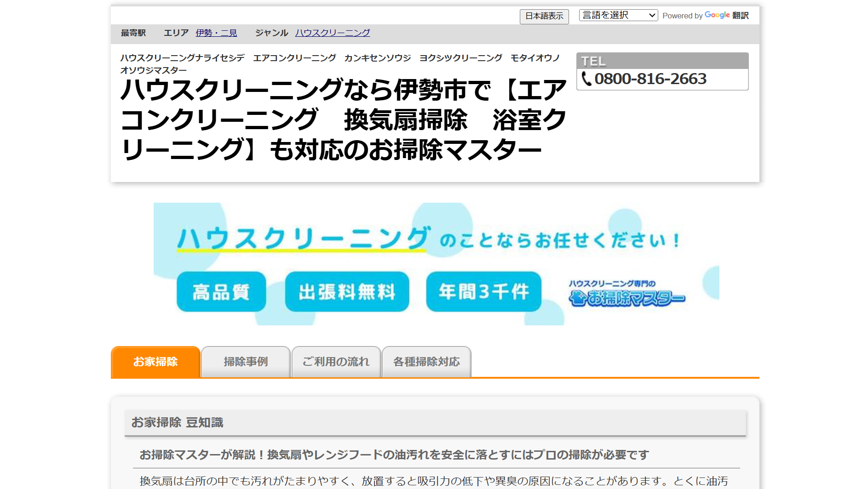This screenshot has height=489, width=868.
Task: Click the main page heading ハウスクリーニングなら伊勢市で
Action: [343, 119]
